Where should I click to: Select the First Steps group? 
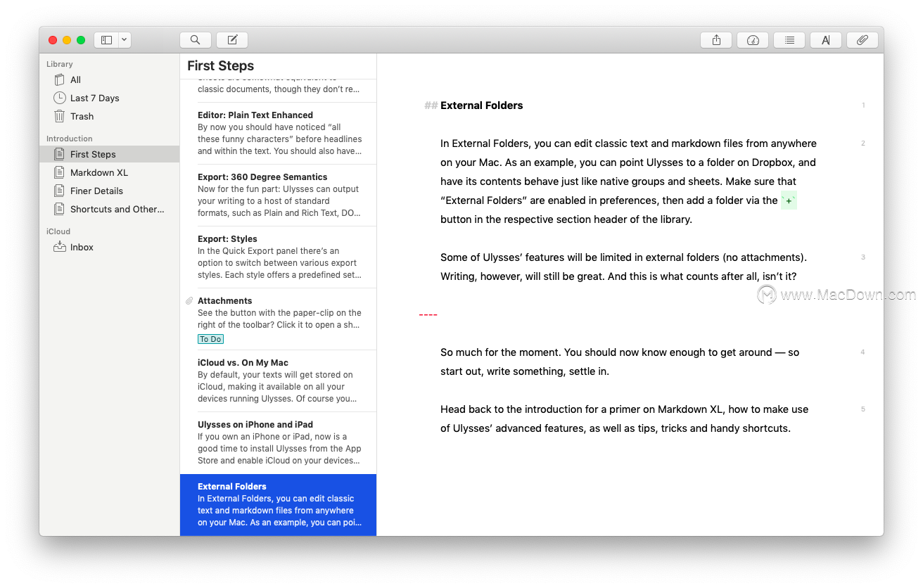click(109, 154)
